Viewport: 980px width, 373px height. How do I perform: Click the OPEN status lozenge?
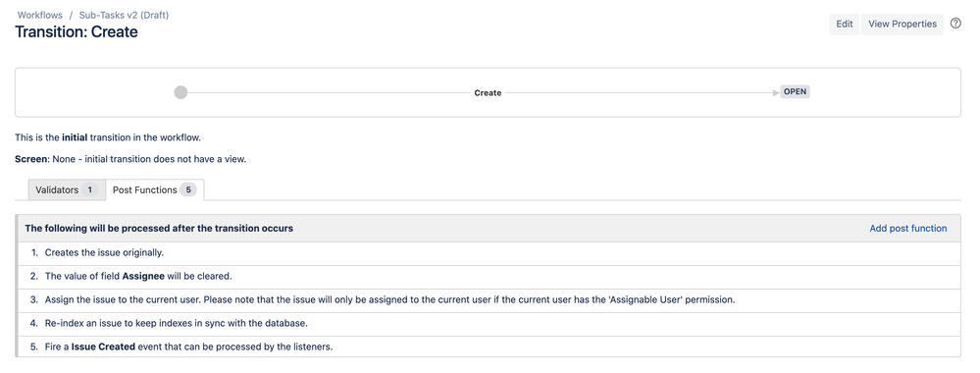tap(795, 91)
